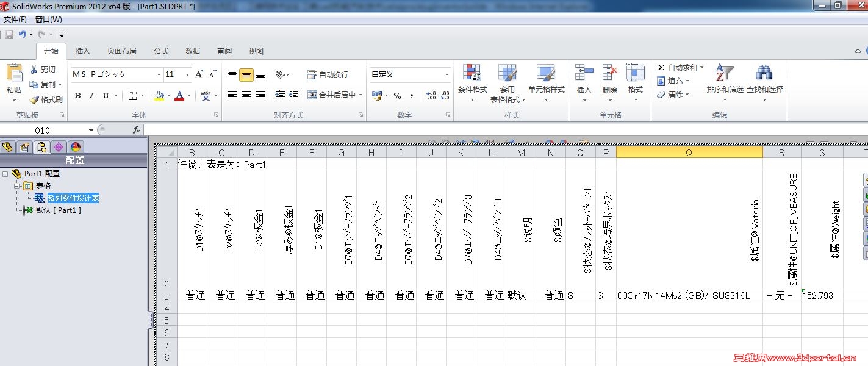Align text to the left
This screenshot has width=868, height=366.
click(232, 95)
